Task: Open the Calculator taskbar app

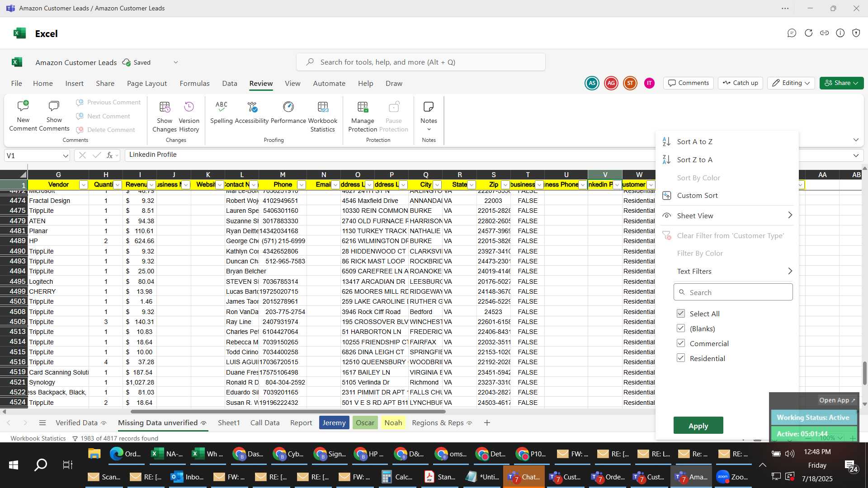Action: pos(398,477)
